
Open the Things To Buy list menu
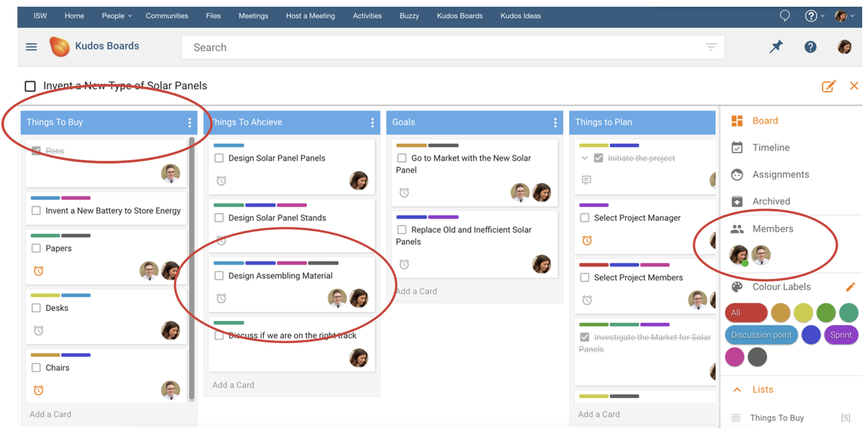click(190, 122)
